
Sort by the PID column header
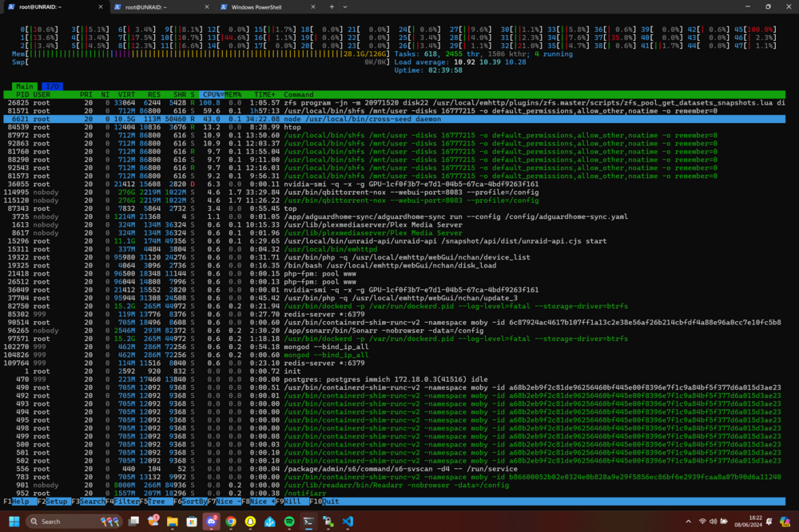click(22, 95)
